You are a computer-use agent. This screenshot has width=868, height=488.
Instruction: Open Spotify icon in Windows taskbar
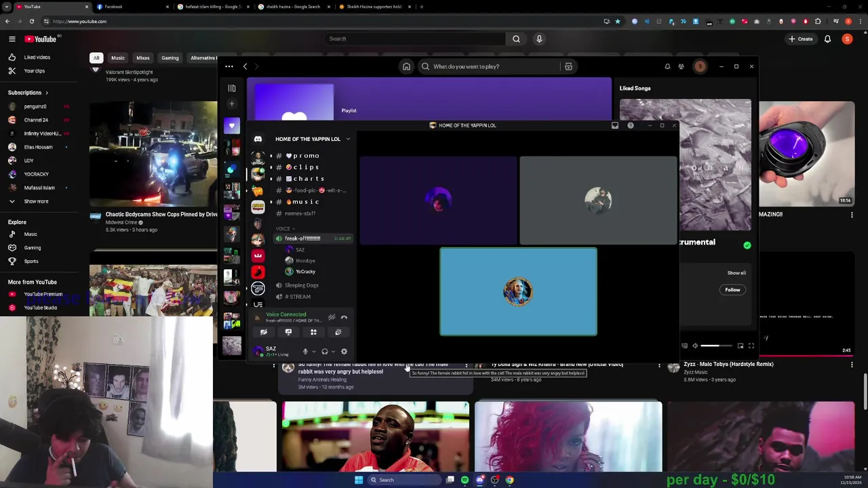click(x=465, y=480)
